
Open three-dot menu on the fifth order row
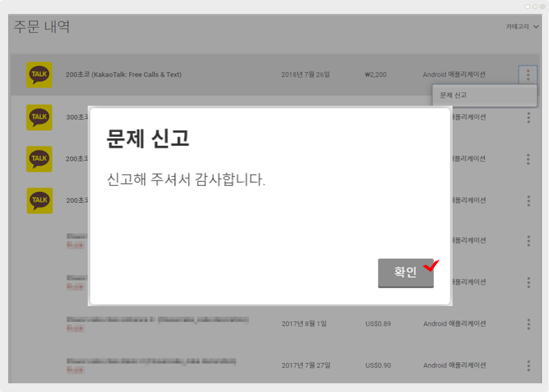coord(528,241)
